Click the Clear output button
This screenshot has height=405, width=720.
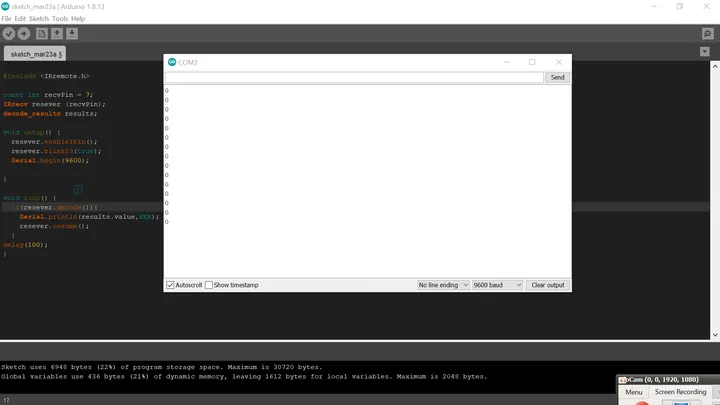[x=548, y=285]
